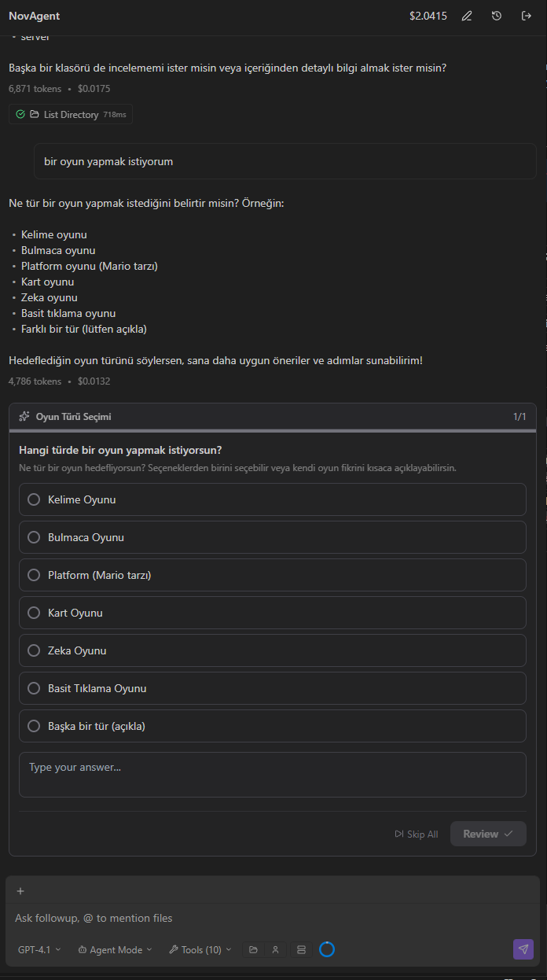This screenshot has width=547, height=980.
Task: Expand the Agent Mode dropdown
Action: [x=116, y=950]
